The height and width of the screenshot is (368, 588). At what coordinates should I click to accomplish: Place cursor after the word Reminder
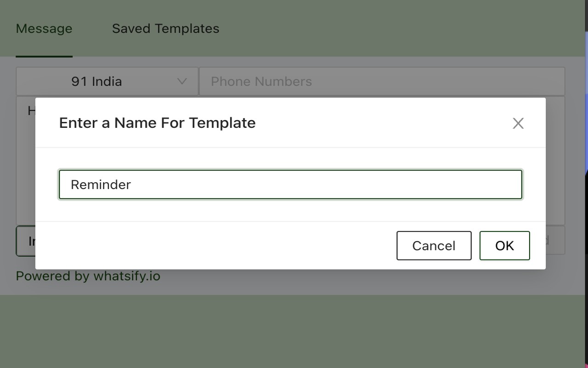click(x=132, y=184)
